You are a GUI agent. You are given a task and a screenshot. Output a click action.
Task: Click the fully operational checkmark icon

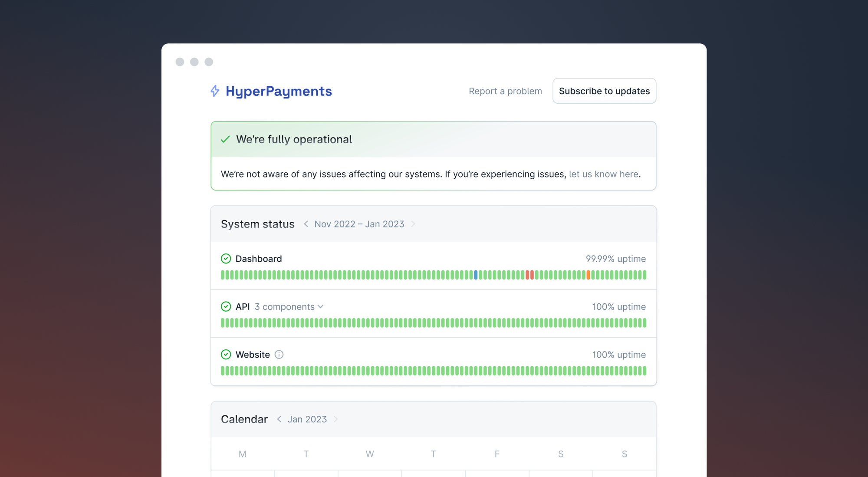(225, 139)
